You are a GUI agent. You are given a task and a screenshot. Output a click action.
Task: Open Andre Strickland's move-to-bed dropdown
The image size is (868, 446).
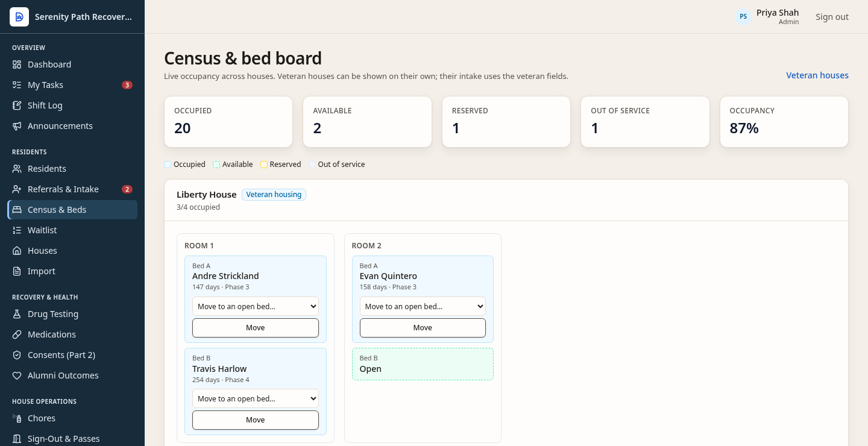(x=256, y=306)
